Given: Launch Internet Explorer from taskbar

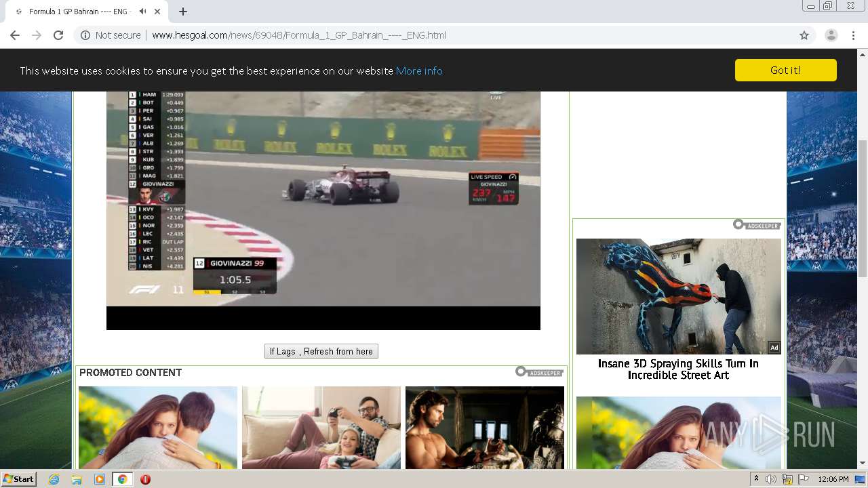Looking at the screenshot, I should pos(54,479).
